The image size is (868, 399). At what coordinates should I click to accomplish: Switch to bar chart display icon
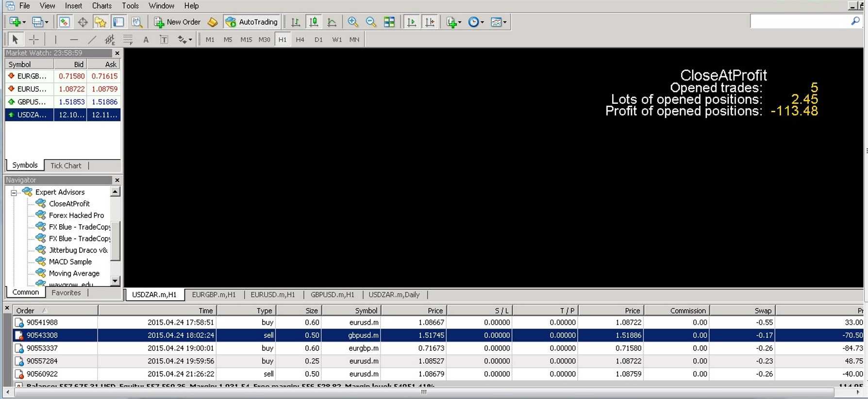296,22
